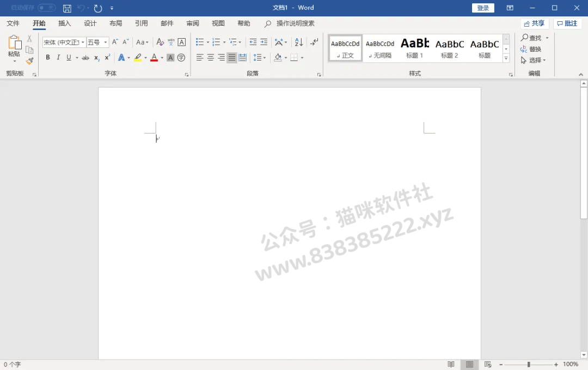Viewport: 588px width, 370px height.
Task: Open the Customize Quick Access Toolbar dropdown
Action: point(112,8)
